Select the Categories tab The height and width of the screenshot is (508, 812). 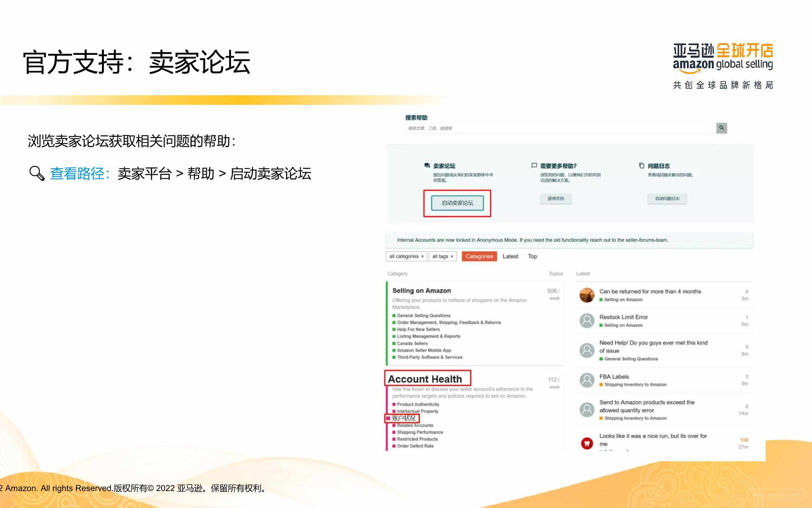(x=479, y=256)
